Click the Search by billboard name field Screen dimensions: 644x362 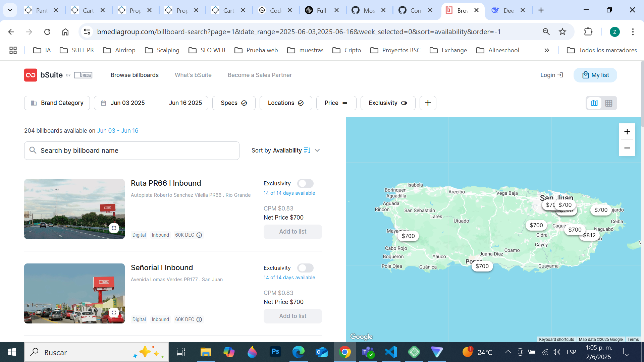click(x=131, y=150)
